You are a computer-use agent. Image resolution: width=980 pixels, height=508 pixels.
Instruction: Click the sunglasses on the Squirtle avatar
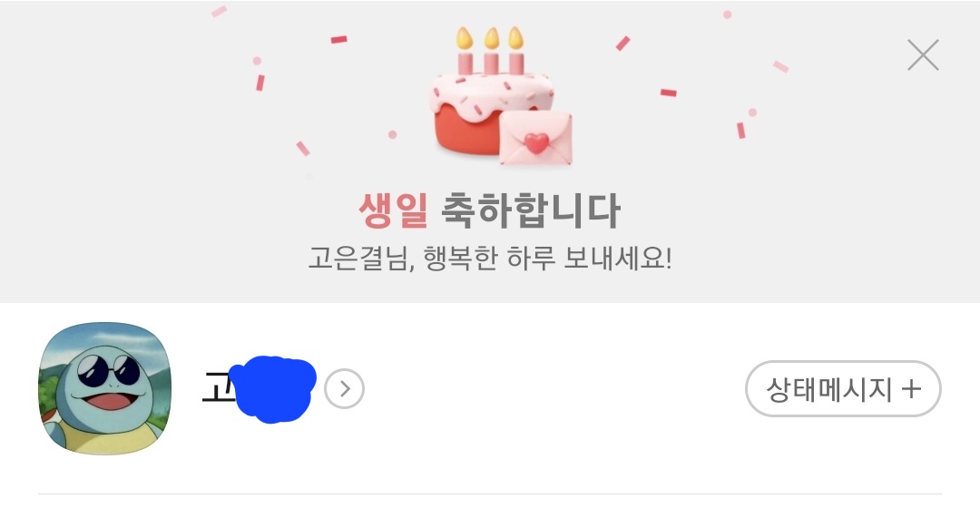point(110,370)
